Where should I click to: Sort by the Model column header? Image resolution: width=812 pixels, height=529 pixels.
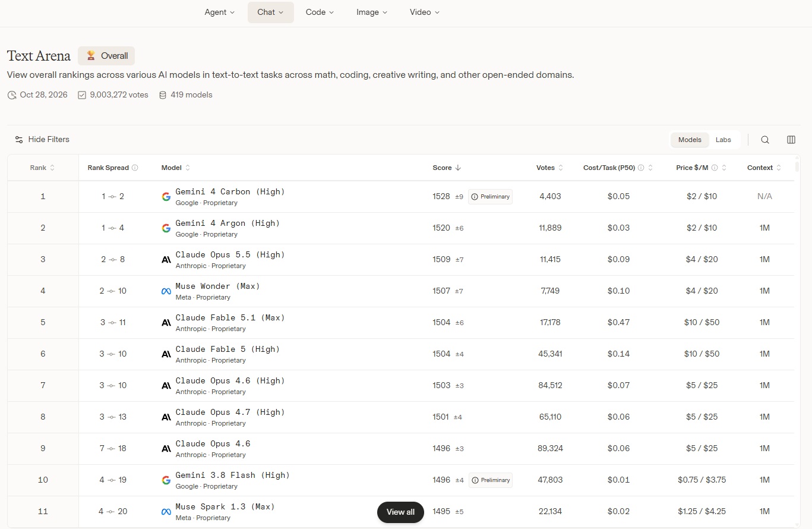[x=176, y=168]
